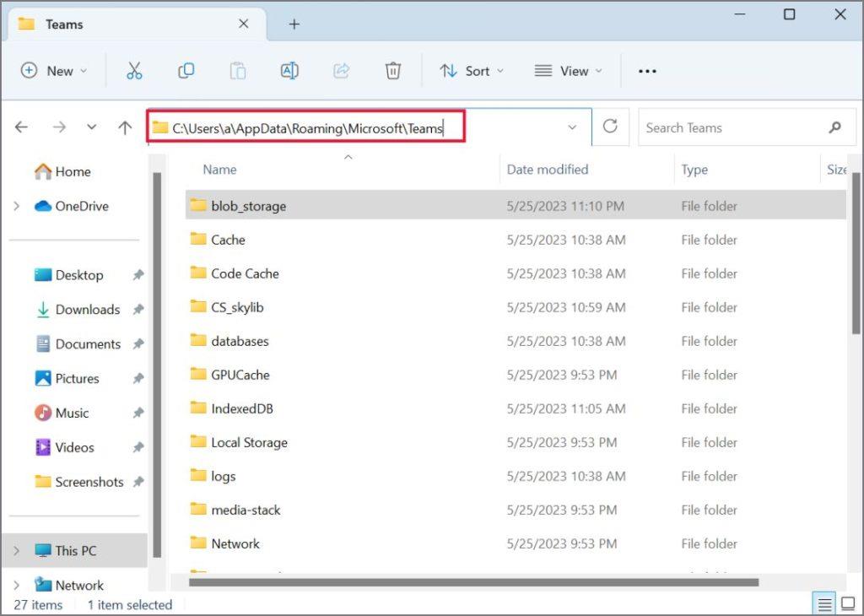
Task: Select the Local Storage folder
Action: tap(516, 442)
